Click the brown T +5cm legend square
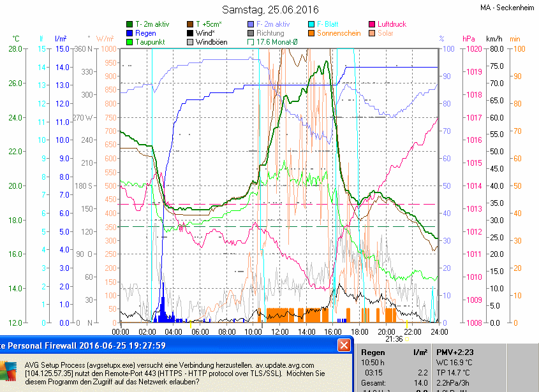The width and height of the screenshot is (539, 392). (x=190, y=24)
